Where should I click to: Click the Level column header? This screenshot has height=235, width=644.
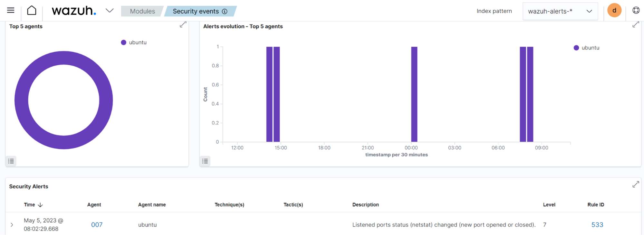(549, 205)
